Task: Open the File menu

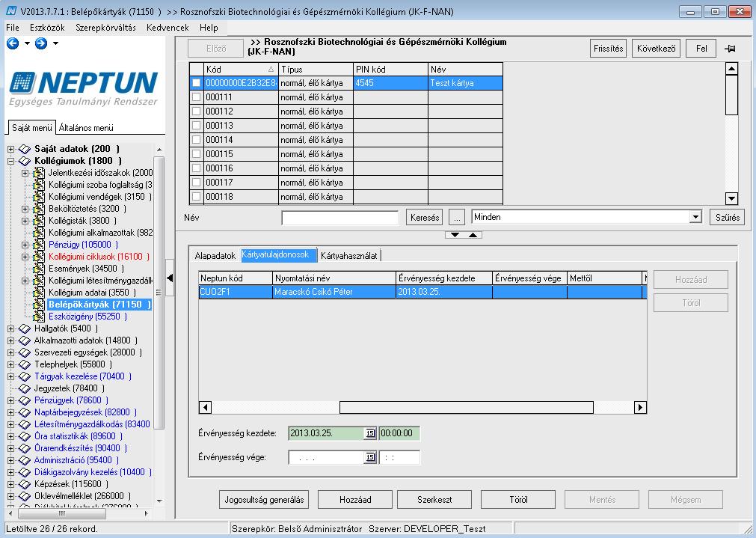Action: tap(13, 28)
